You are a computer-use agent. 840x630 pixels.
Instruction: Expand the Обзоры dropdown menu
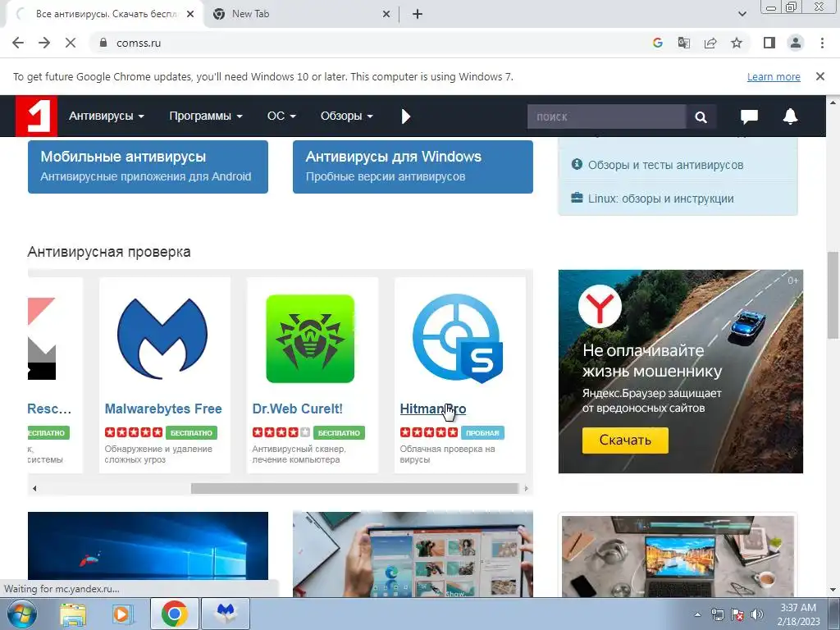tap(347, 116)
